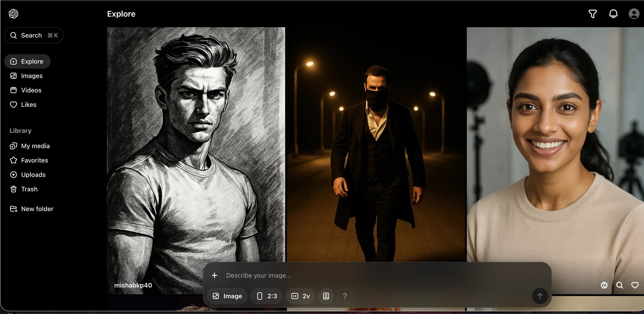
Task: Click the question mark help button
Action: [345, 296]
